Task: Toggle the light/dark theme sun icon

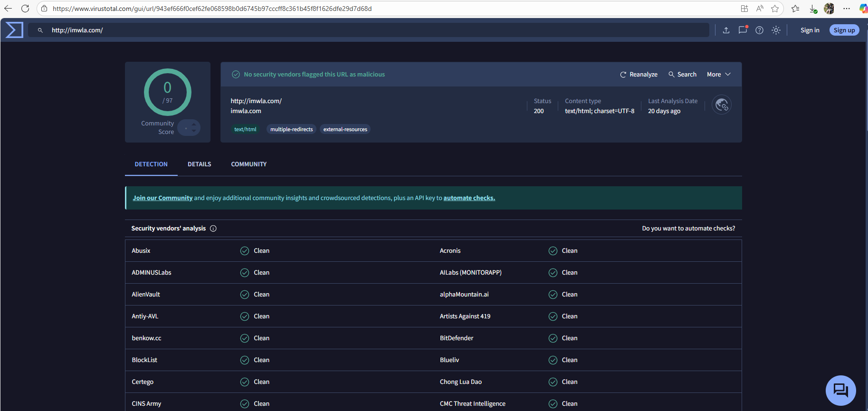Action: [x=776, y=30]
